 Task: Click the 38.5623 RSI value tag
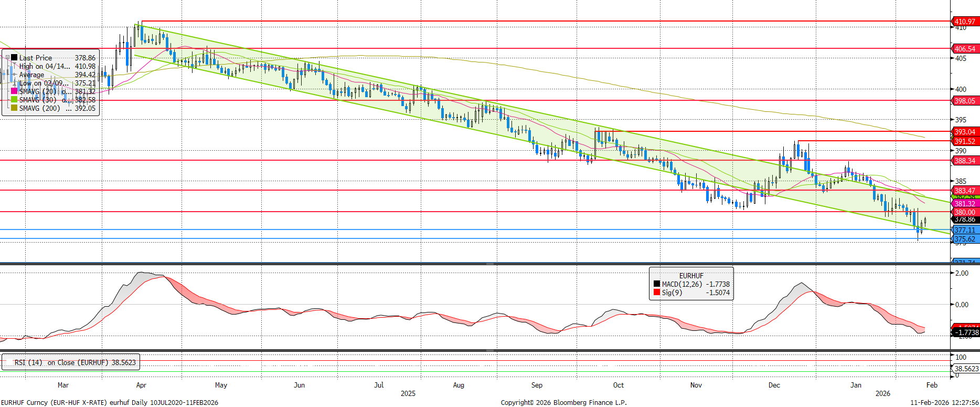(966, 369)
